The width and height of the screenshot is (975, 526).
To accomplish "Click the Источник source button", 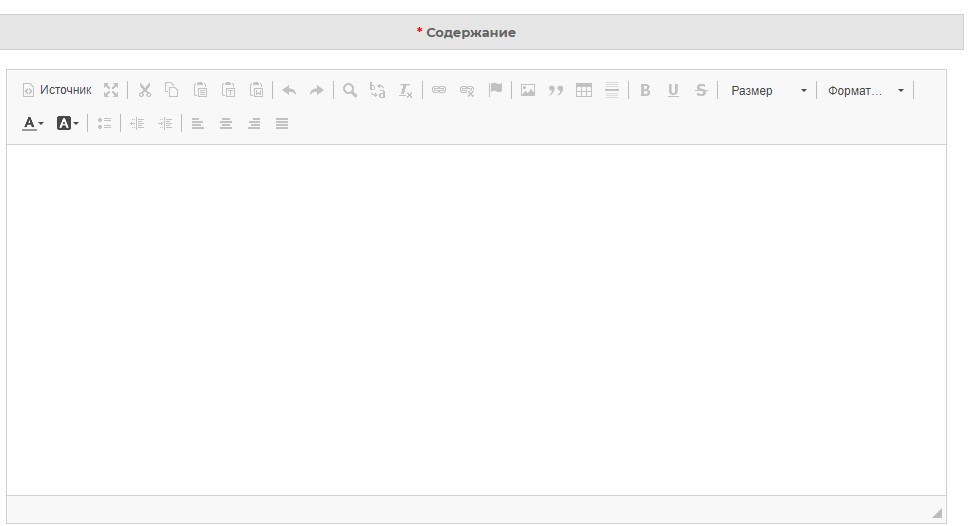I will pos(57,90).
